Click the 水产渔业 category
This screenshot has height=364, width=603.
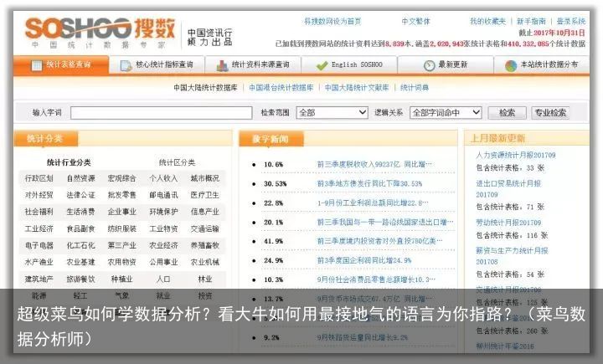pos(39,262)
